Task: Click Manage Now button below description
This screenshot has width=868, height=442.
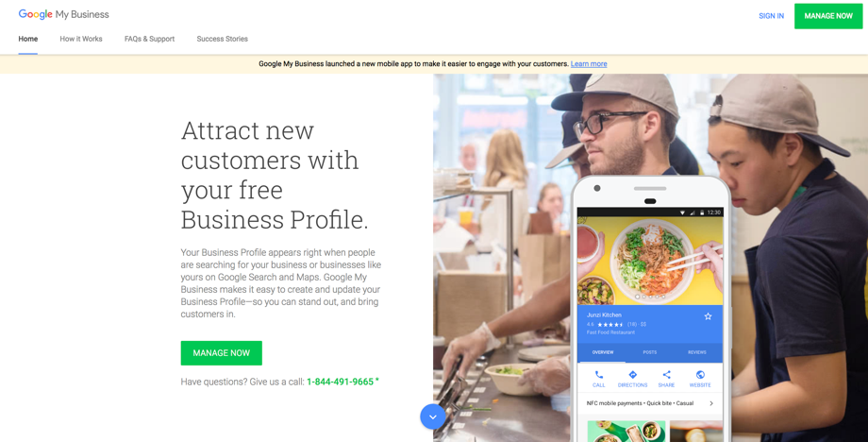Action: [222, 353]
